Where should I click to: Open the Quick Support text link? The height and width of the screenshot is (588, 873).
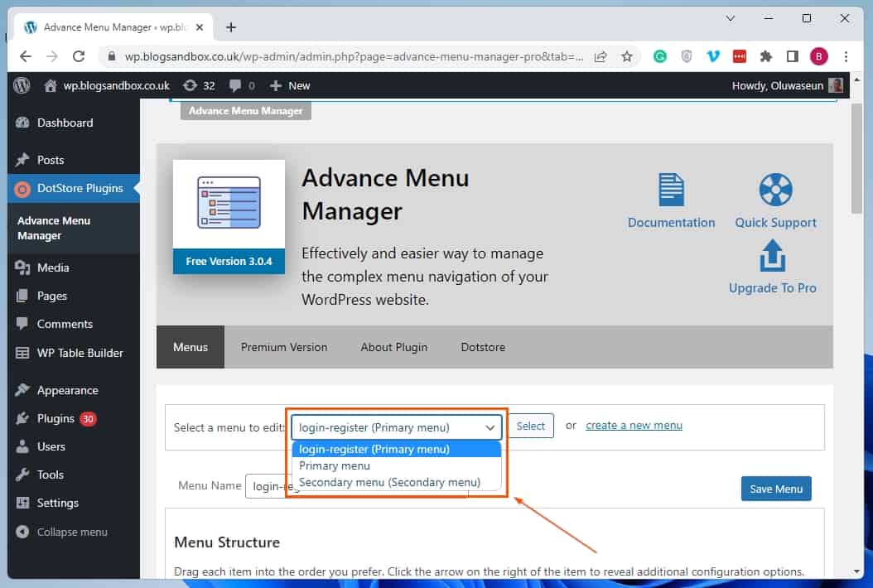coord(775,223)
